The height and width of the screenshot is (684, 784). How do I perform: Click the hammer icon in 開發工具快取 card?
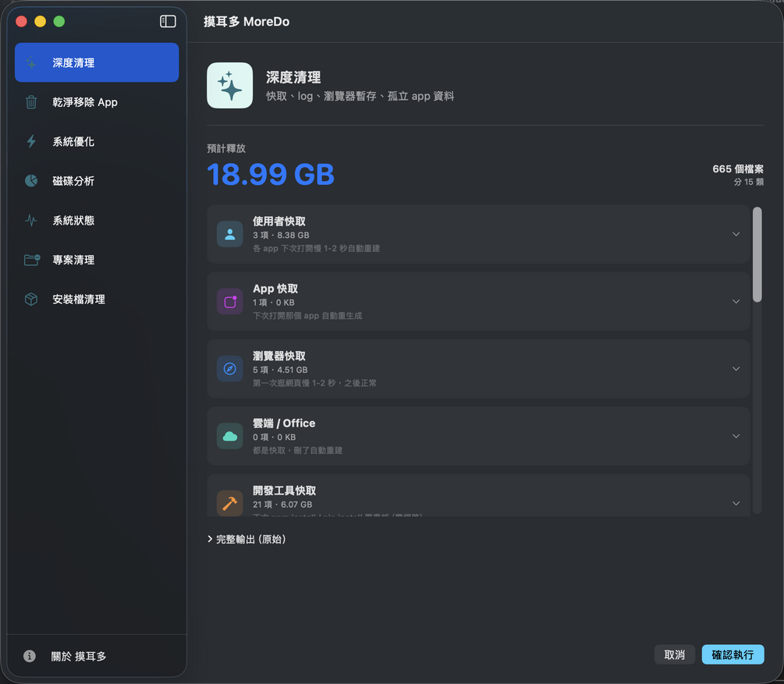tap(230, 503)
